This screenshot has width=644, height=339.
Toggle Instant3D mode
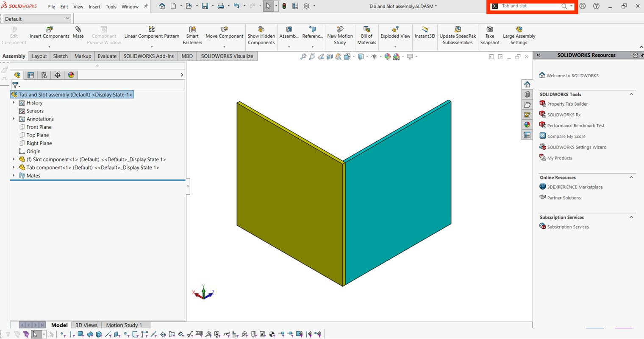coord(425,30)
